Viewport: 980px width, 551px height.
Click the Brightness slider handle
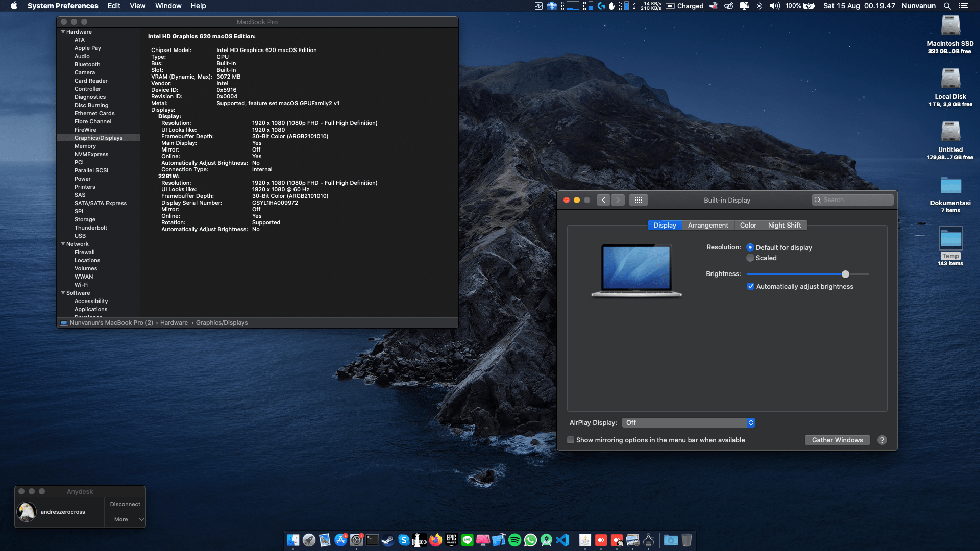tap(845, 274)
